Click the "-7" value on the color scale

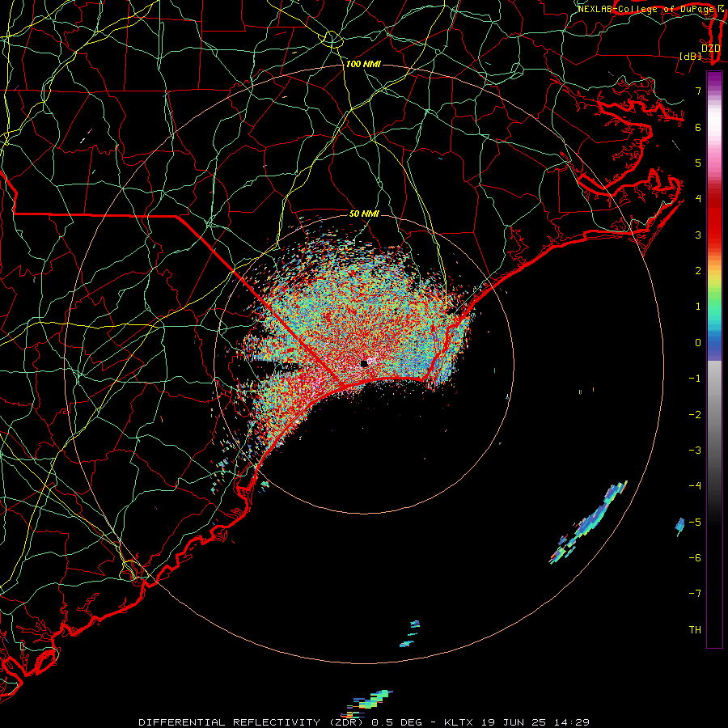click(x=695, y=594)
